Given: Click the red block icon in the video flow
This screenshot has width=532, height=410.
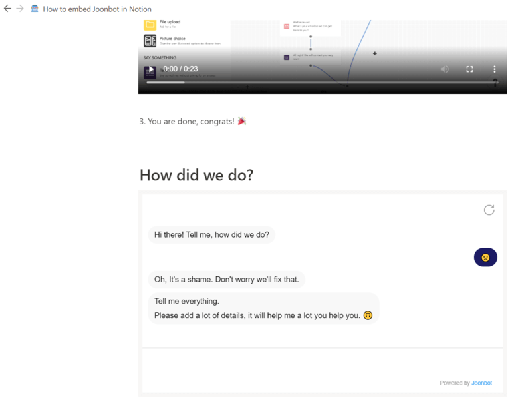Looking at the screenshot, I should pos(287,26).
